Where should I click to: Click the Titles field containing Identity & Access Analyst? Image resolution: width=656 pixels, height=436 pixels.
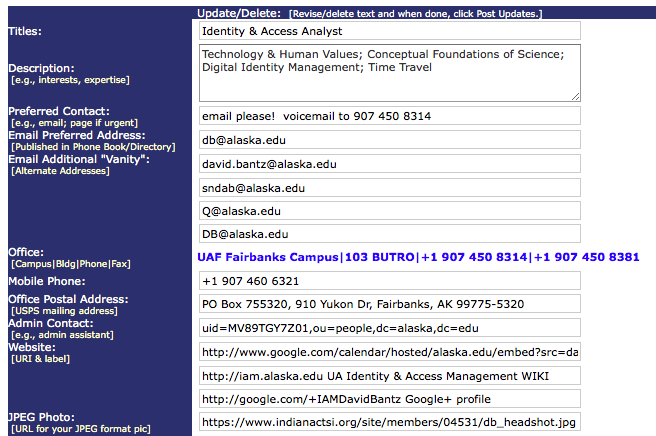(390, 31)
